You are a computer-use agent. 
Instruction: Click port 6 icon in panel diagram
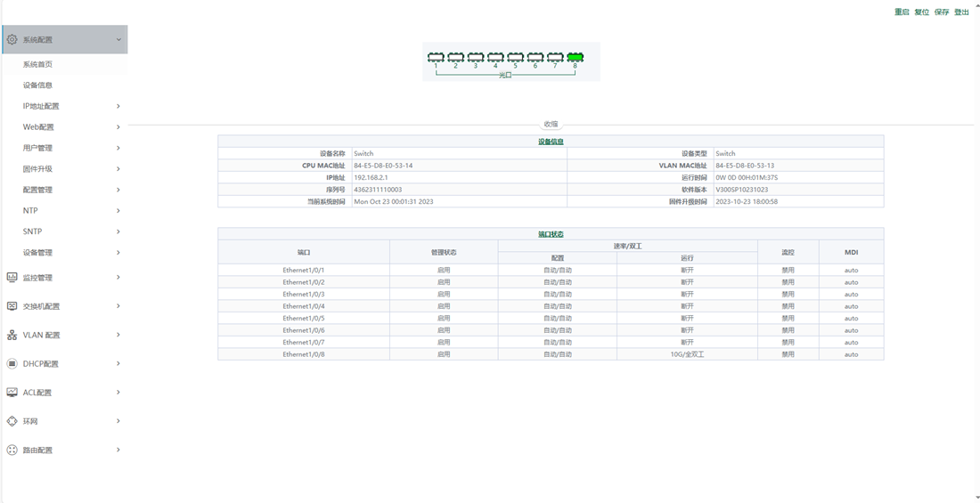535,57
